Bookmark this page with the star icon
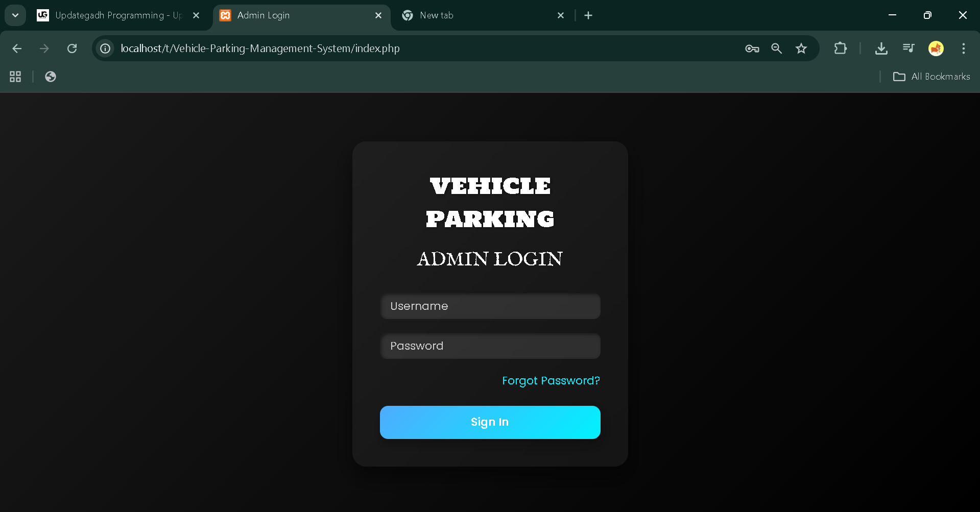980x512 pixels. point(801,48)
